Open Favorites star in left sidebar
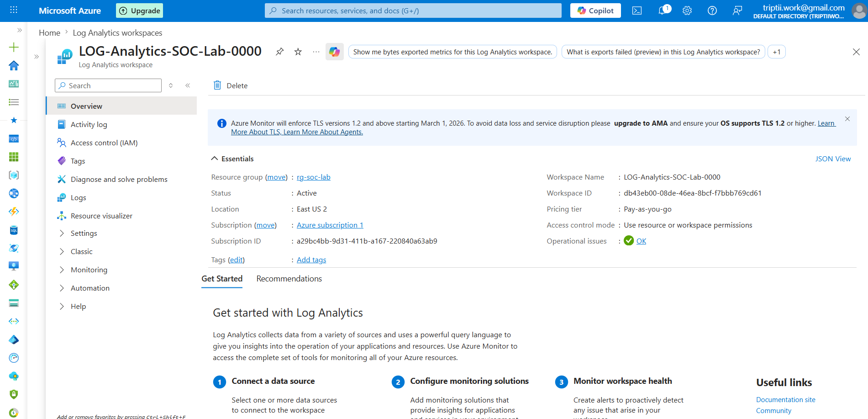Image resolution: width=868 pixels, height=419 pixels. click(x=14, y=120)
